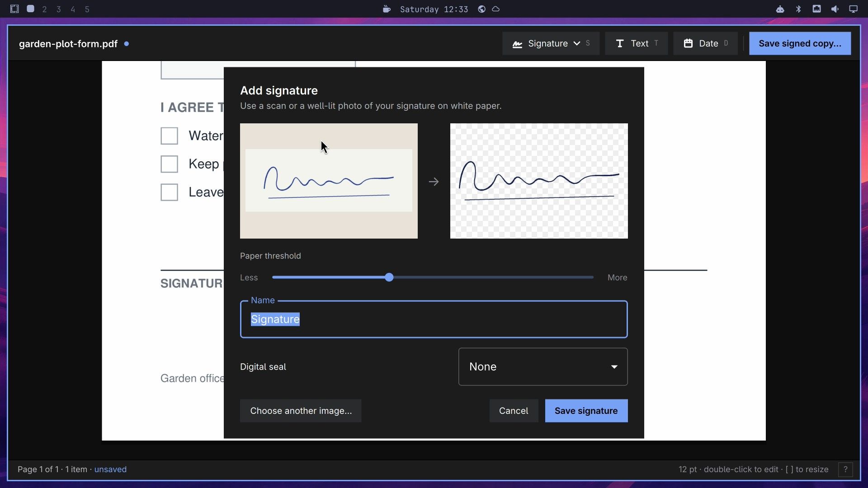Open the Signature tool dropdown chevron
The image size is (868, 488).
[x=577, y=43]
